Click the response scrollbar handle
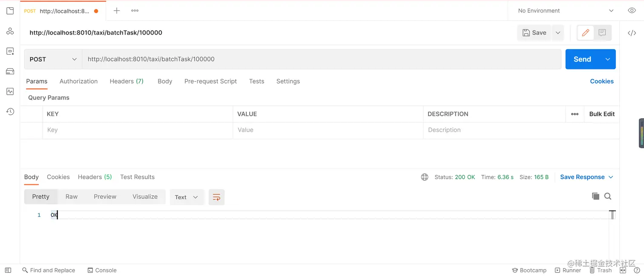The image size is (644, 276). click(612, 215)
